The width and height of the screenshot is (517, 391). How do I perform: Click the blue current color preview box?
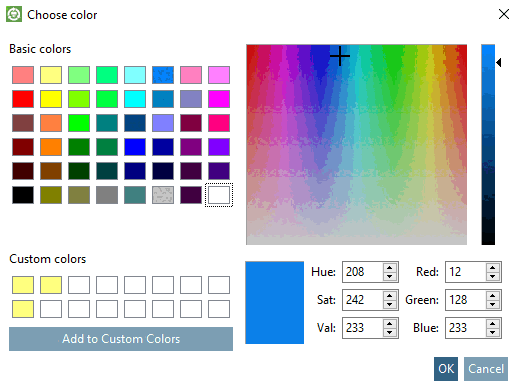pos(275,303)
